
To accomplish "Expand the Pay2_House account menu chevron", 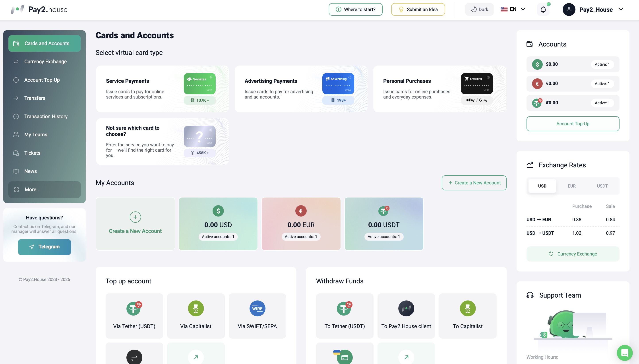I will [621, 10].
